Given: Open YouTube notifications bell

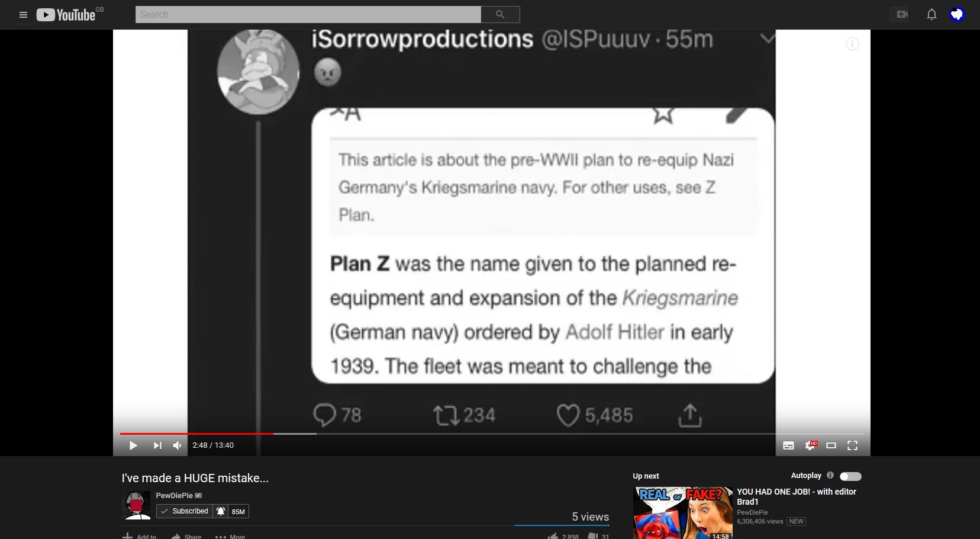Looking at the screenshot, I should (930, 14).
